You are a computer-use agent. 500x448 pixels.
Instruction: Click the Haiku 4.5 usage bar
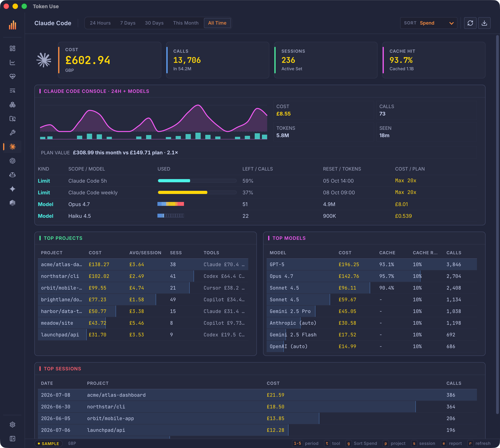pyautogui.click(x=171, y=216)
